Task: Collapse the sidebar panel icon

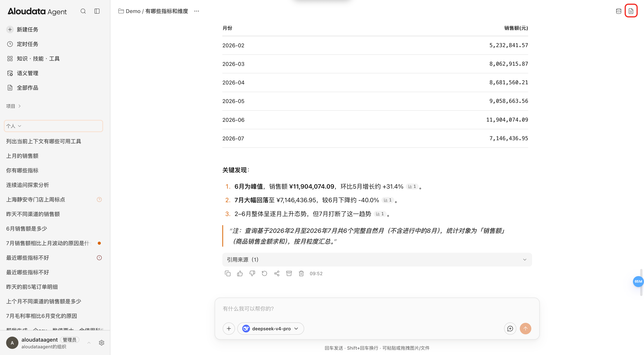Action: [x=97, y=11]
